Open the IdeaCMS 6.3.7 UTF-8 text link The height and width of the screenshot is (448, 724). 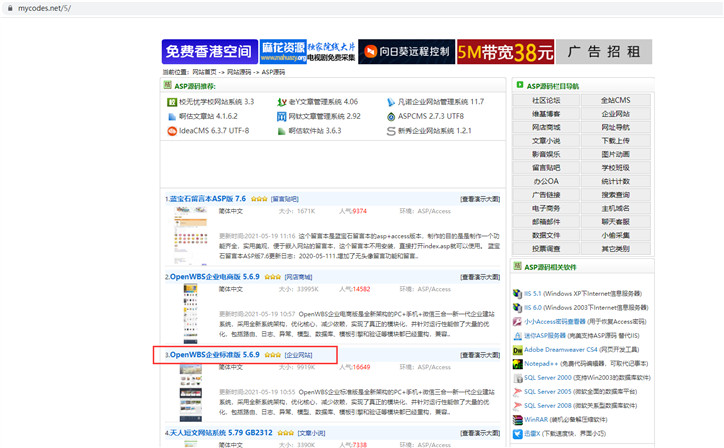click(x=214, y=131)
